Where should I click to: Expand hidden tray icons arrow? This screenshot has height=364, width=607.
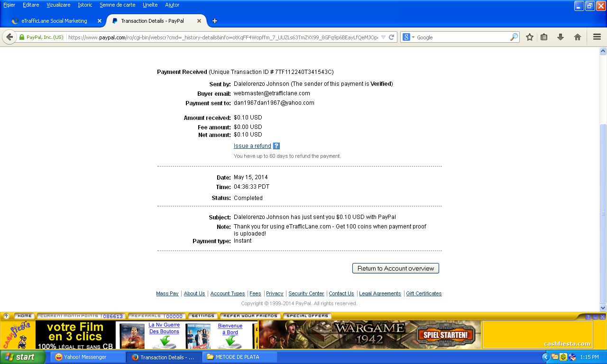click(x=545, y=357)
